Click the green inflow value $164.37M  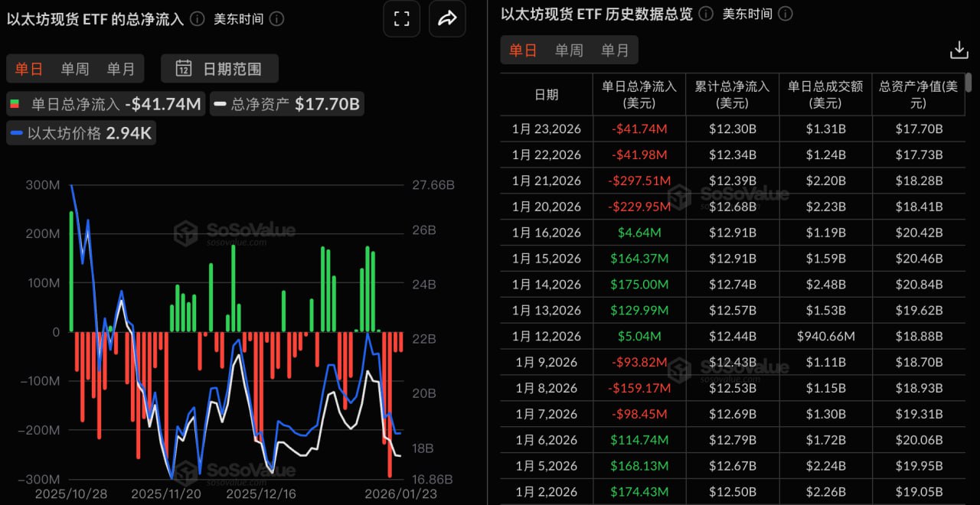coord(639,259)
